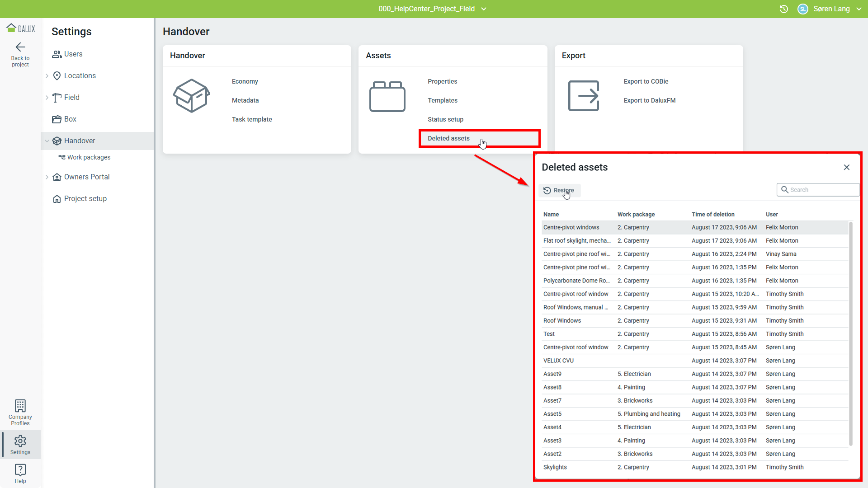Open Export to COBie link
The width and height of the screenshot is (868, 488).
point(646,81)
